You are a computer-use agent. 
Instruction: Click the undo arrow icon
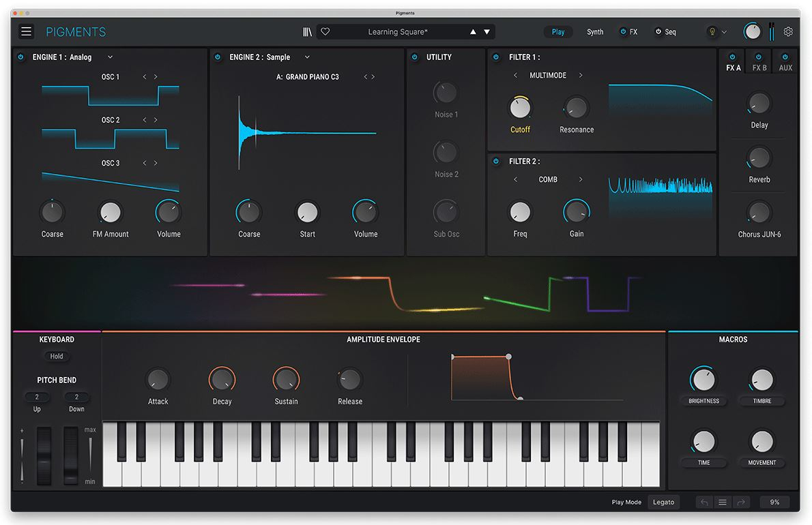[704, 502]
